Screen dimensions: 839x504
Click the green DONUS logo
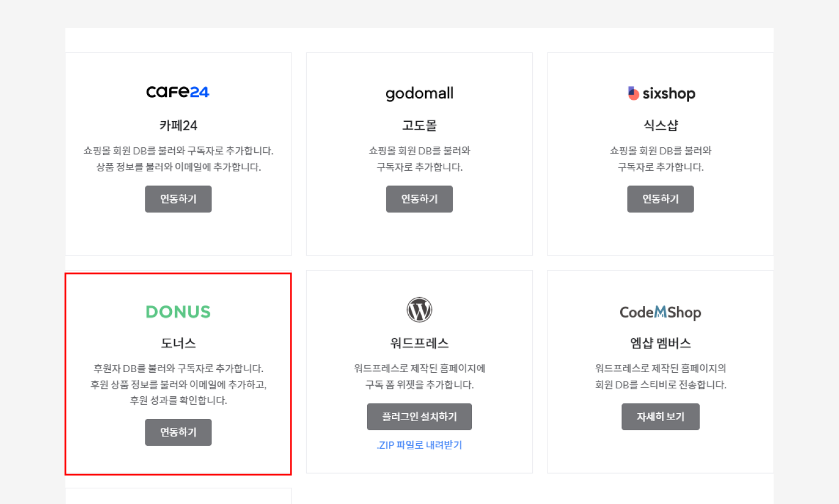[178, 312]
